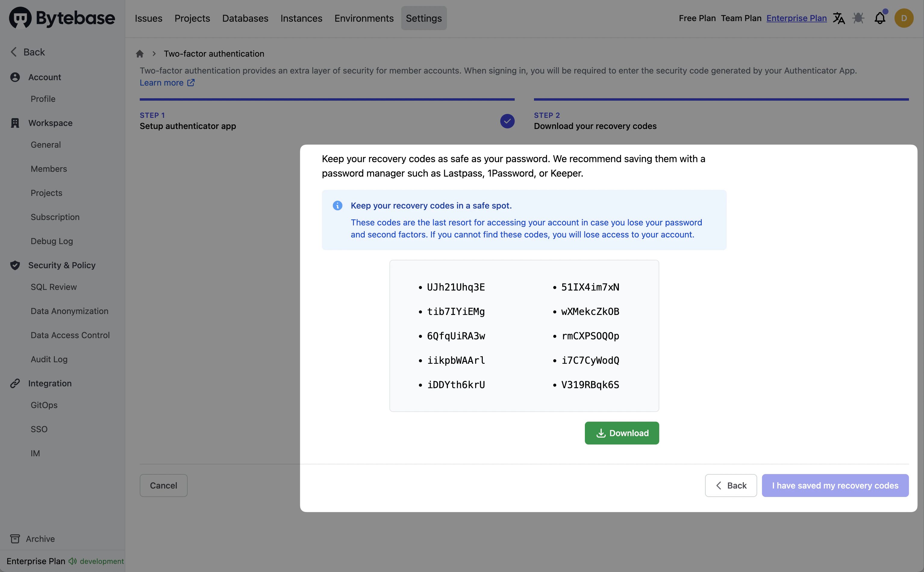The width and height of the screenshot is (924, 572).
Task: Switch to the Databases tab
Action: click(x=245, y=18)
